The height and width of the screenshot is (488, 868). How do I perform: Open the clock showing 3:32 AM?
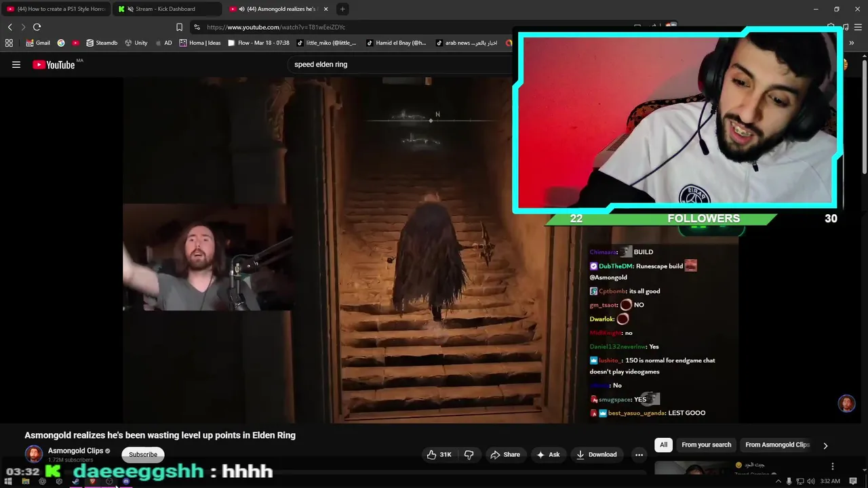[x=830, y=481]
